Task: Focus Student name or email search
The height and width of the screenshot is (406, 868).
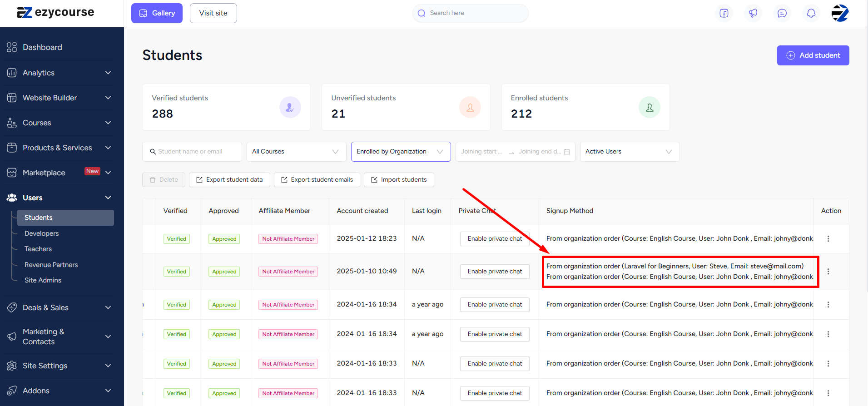Action: coord(192,152)
